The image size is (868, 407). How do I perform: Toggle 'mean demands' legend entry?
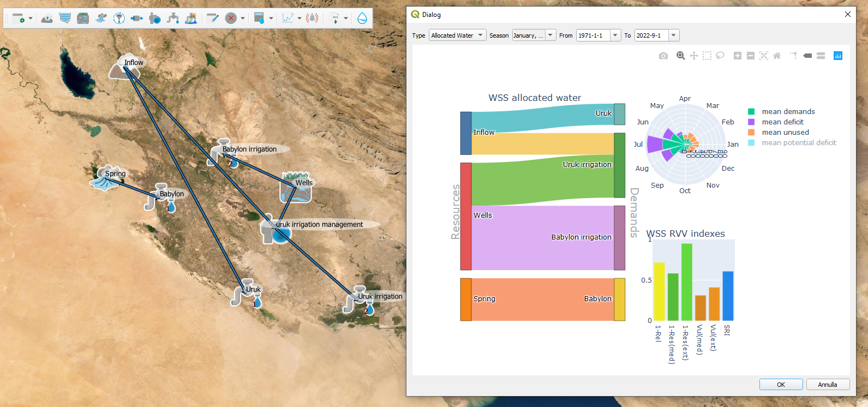[x=781, y=111]
